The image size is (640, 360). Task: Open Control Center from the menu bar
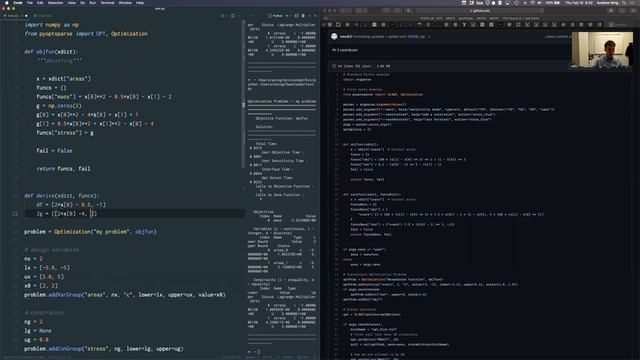click(632, 2)
